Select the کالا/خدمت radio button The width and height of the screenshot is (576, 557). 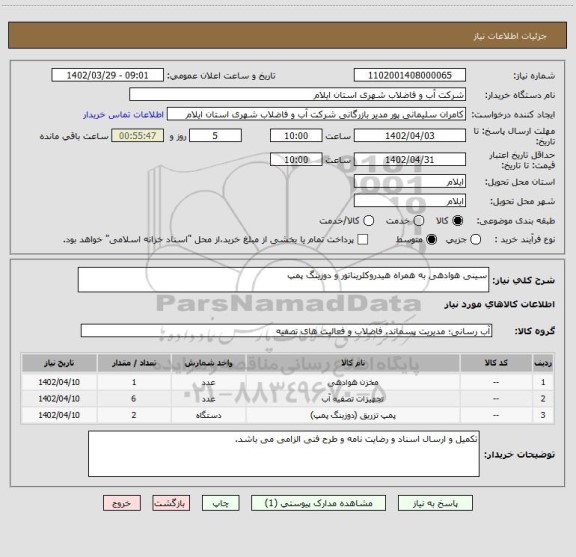[x=368, y=221]
